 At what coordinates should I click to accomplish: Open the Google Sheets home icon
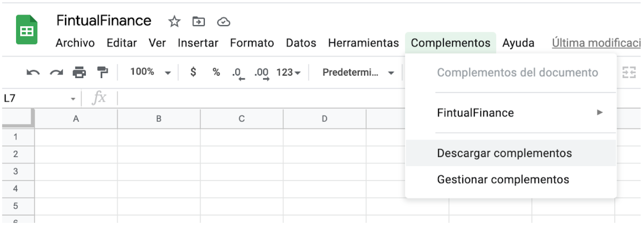tap(27, 30)
